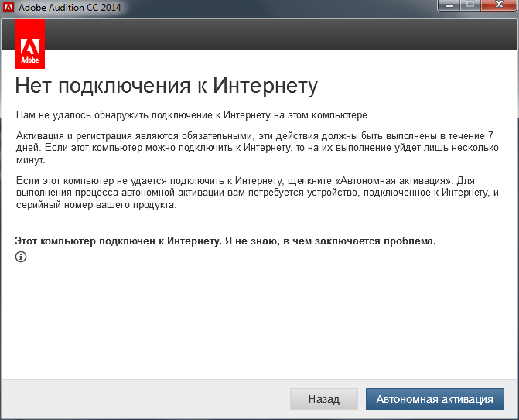Click the red Adobe logo
Screen dimensions: 519x420
(30, 44)
